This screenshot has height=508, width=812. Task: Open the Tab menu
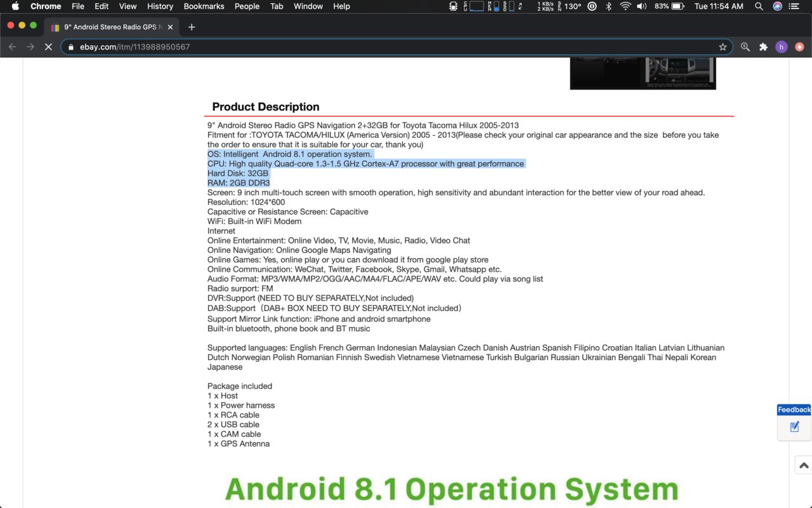point(277,6)
